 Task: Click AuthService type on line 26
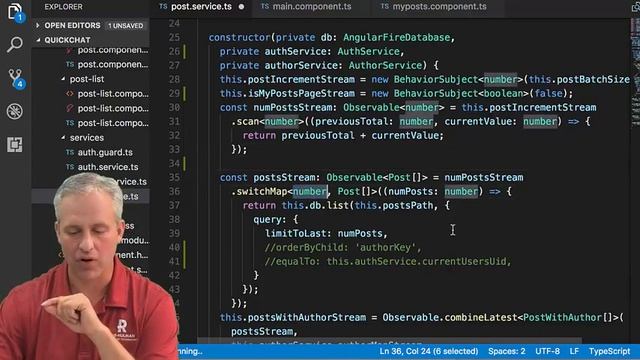point(368,51)
